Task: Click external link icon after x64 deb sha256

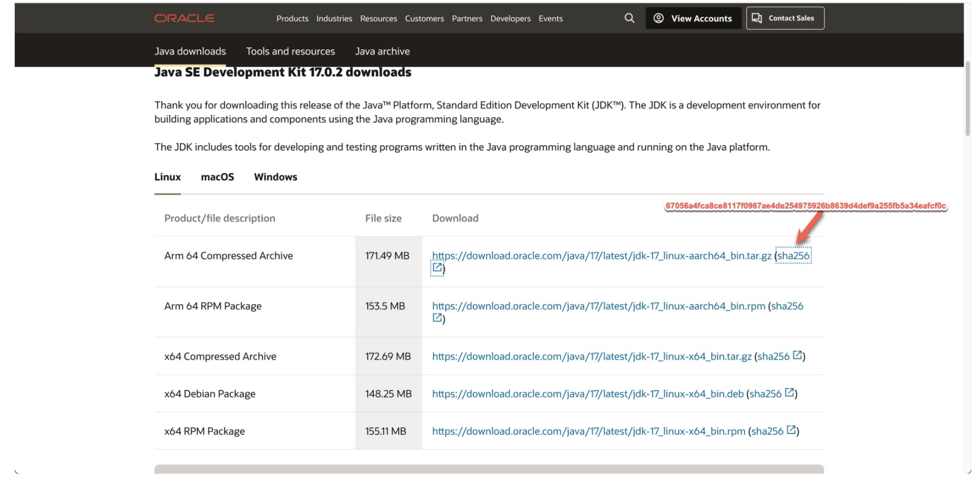Action: click(789, 392)
